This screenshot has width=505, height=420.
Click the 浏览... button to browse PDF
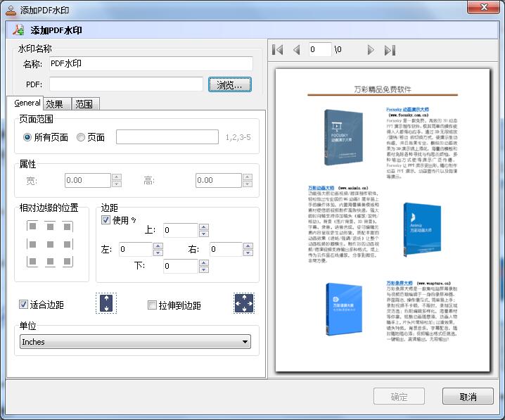tap(229, 84)
